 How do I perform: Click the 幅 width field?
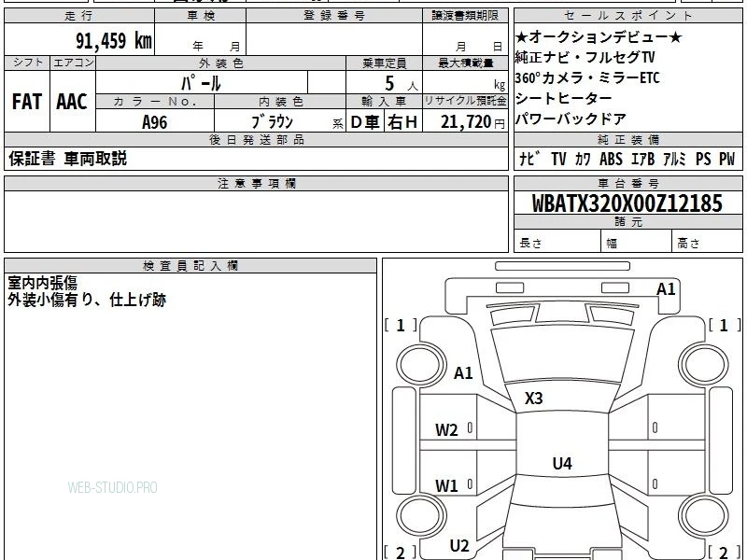tap(637, 241)
